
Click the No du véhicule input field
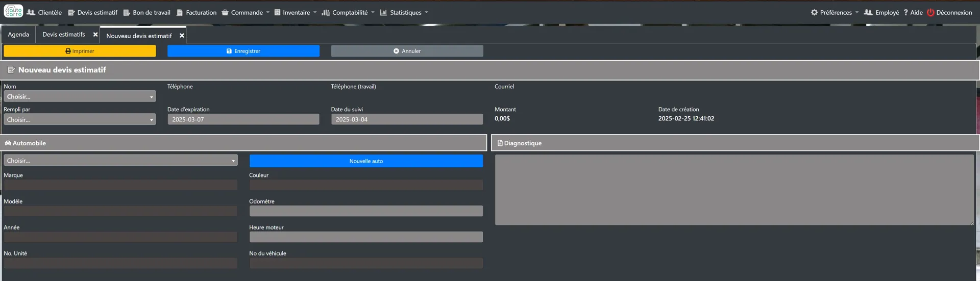[x=366, y=263]
